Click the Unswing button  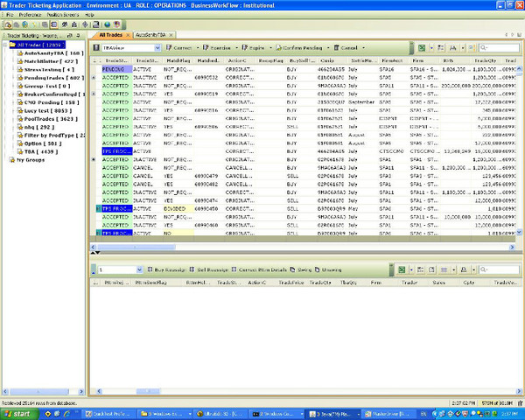(x=328, y=269)
